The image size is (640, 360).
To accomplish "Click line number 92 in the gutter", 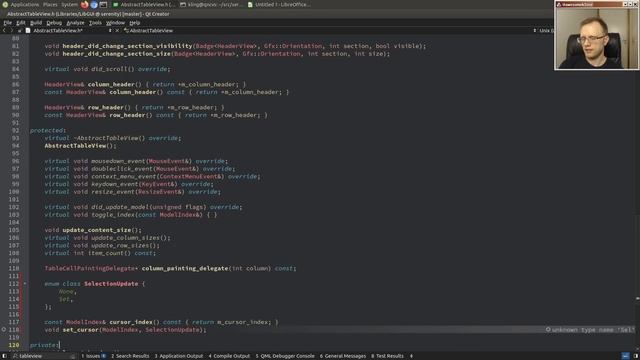I will [x=16, y=131].
